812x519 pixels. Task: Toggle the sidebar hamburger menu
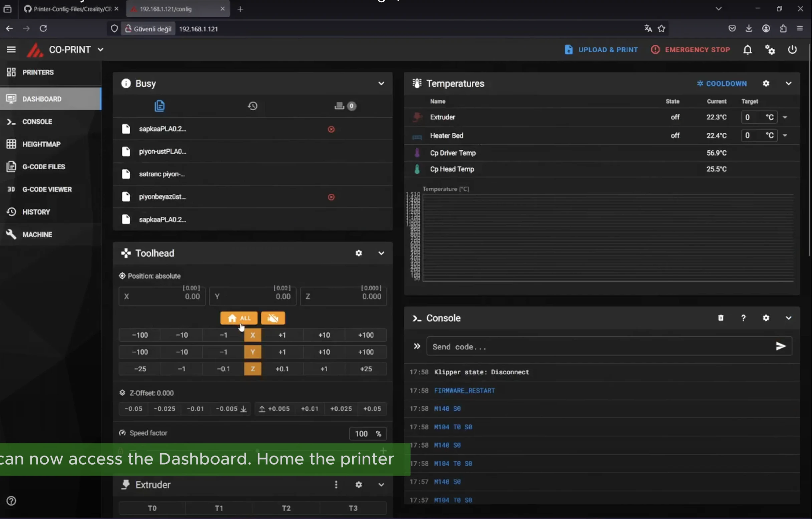[11, 50]
